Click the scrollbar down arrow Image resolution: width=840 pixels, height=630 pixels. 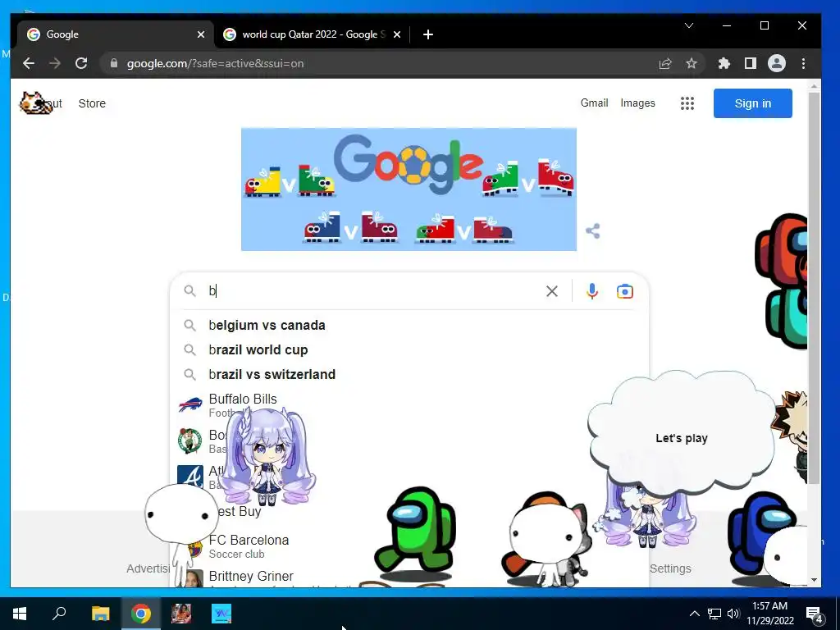tap(814, 580)
